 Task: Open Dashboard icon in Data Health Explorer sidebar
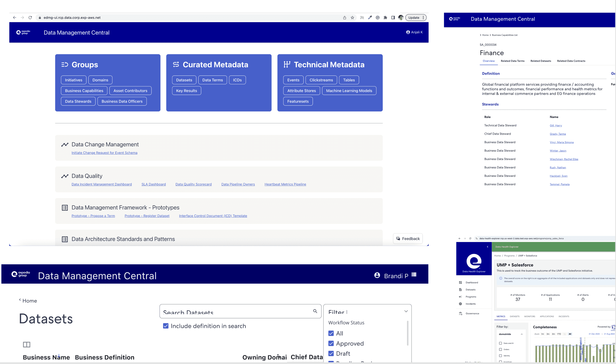pyautogui.click(x=460, y=282)
